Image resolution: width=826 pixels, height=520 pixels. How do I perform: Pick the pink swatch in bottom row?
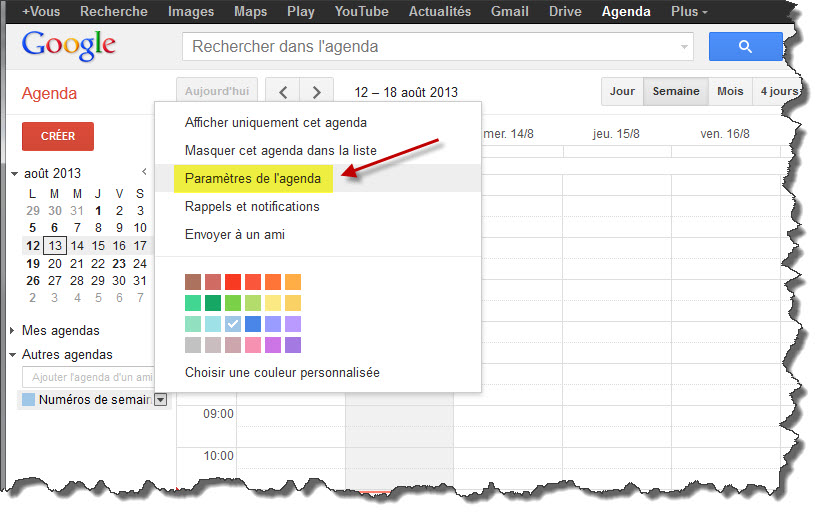[x=253, y=345]
